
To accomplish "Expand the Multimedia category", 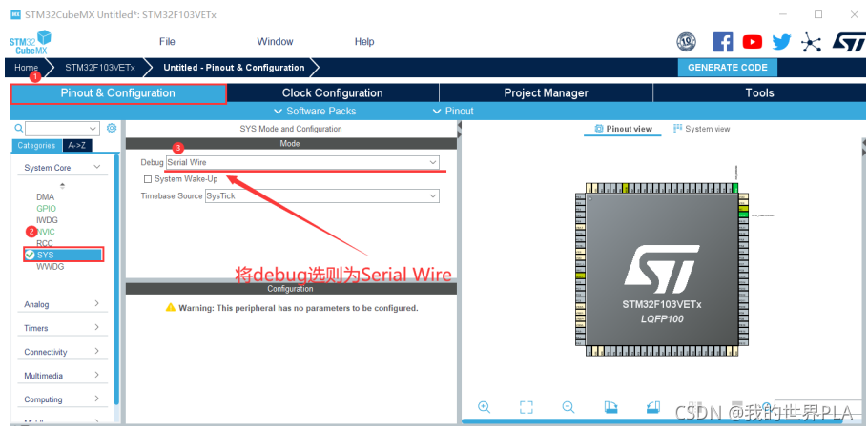I will 63,376.
